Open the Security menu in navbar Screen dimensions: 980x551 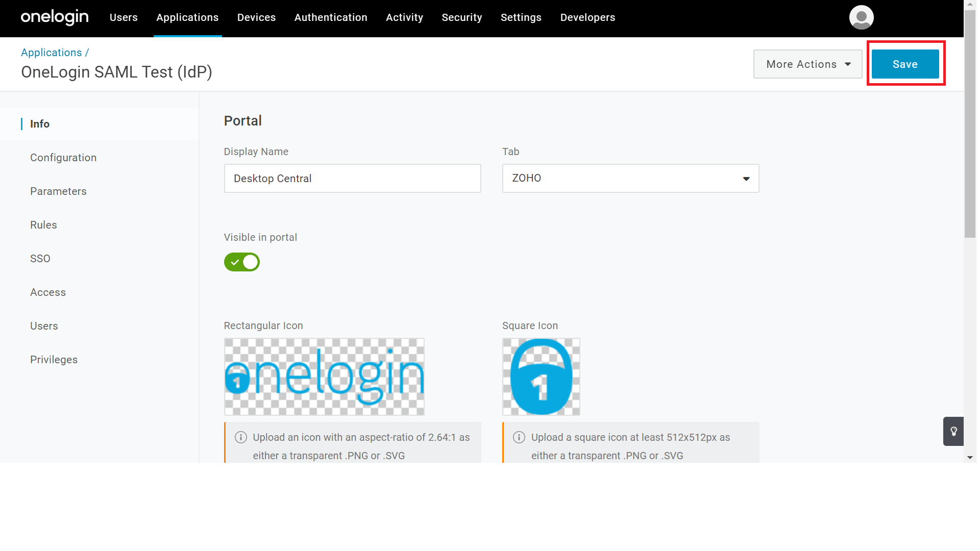coord(461,17)
